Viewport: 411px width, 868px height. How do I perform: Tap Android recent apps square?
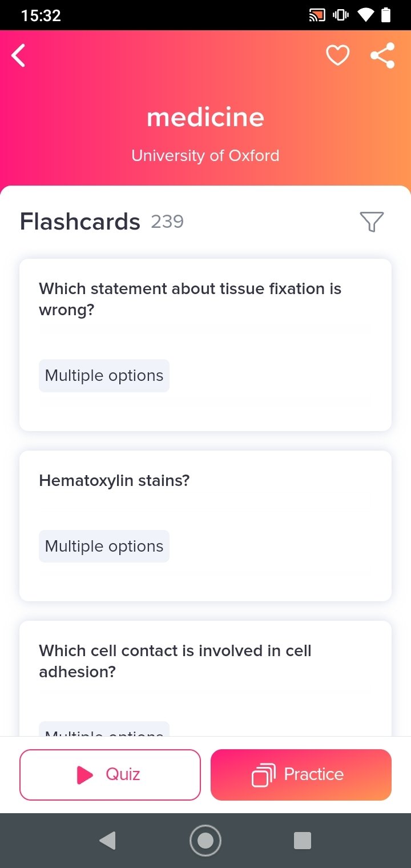pyautogui.click(x=302, y=841)
